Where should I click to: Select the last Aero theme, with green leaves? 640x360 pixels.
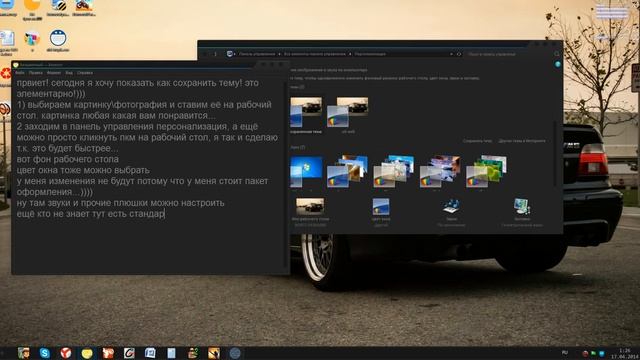(487, 171)
